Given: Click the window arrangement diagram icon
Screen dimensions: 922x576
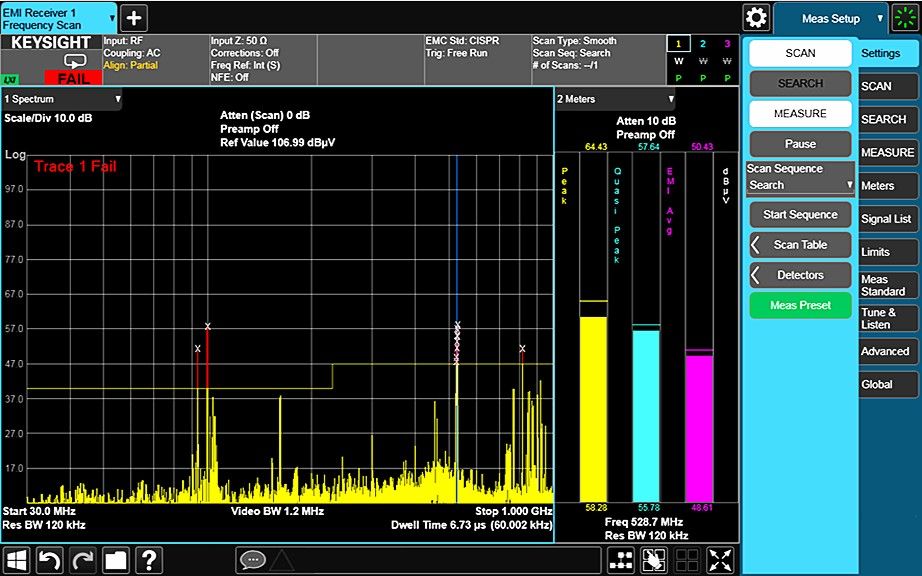Looking at the screenshot, I should [x=621, y=561].
